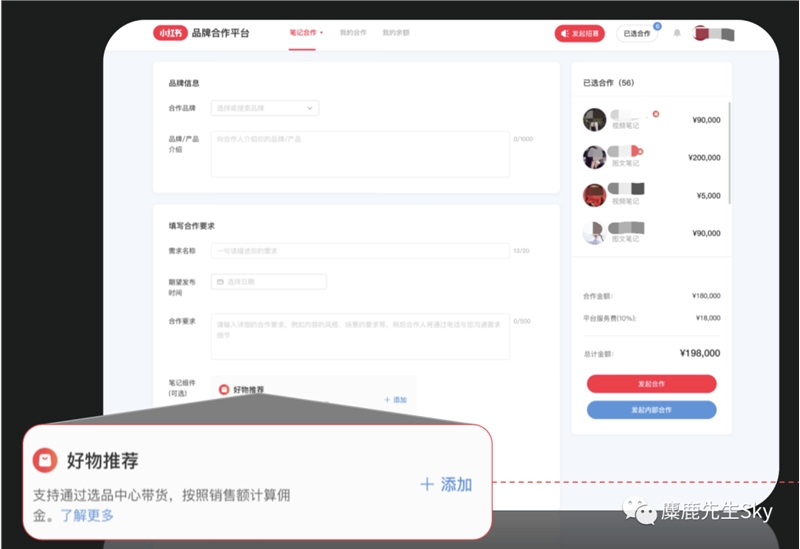
Task: Click the 合作要求 text area
Action: [360, 337]
